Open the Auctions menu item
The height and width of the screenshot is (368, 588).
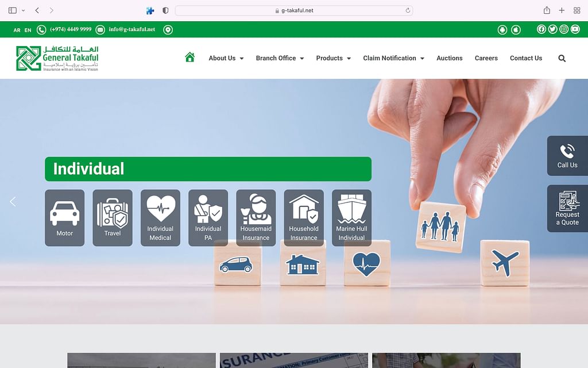tap(449, 58)
